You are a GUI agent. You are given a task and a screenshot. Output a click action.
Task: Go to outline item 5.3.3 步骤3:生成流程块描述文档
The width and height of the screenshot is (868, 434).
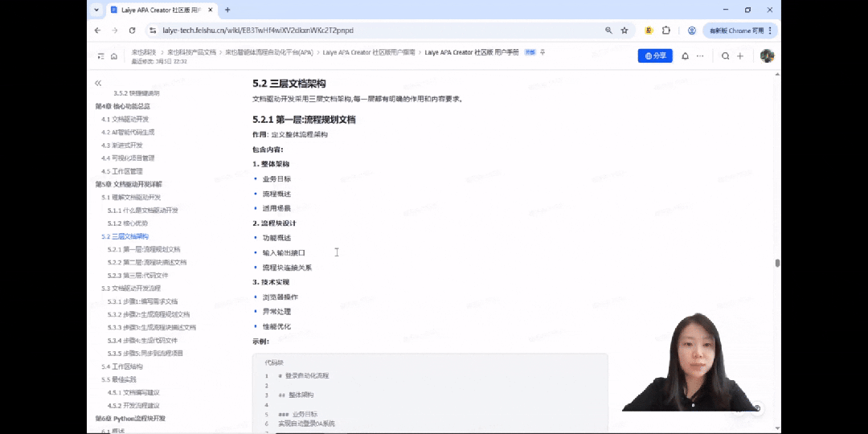(152, 327)
